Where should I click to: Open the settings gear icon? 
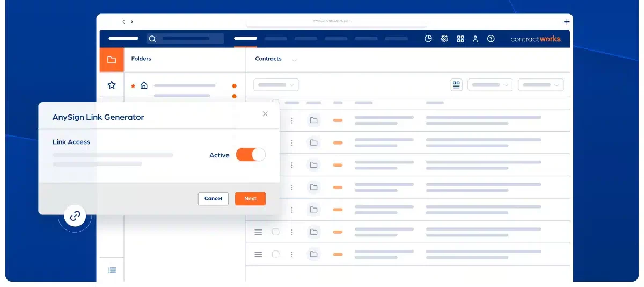(x=444, y=39)
